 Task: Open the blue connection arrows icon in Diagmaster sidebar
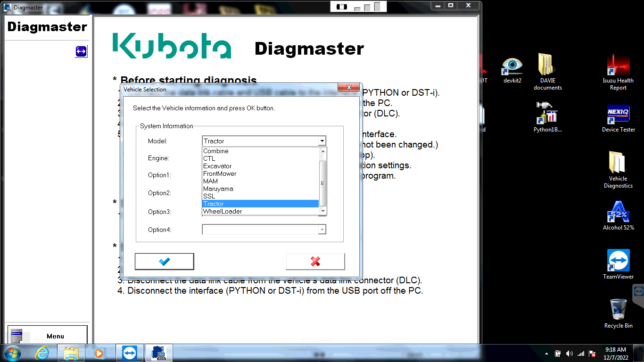pyautogui.click(x=81, y=51)
